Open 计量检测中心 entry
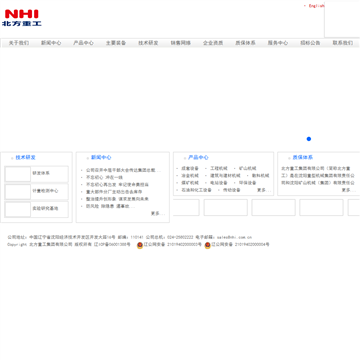Viewport: 360px width, 360px height. [x=45, y=191]
